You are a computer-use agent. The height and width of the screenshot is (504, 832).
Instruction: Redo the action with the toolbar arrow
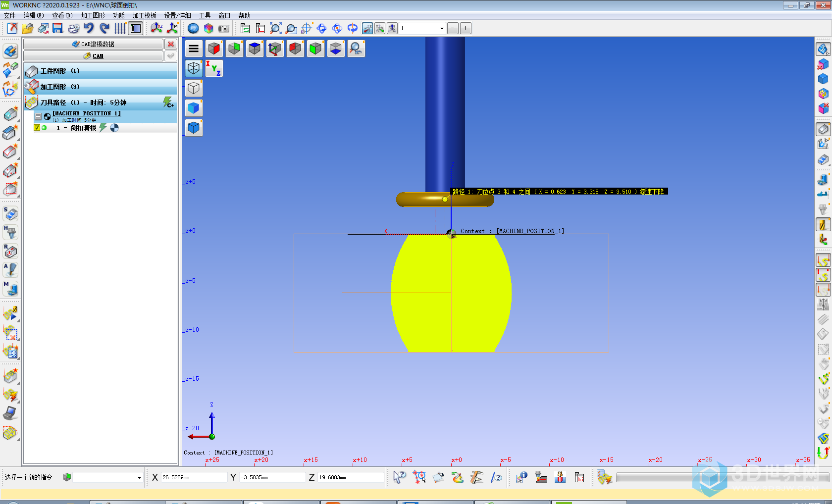click(104, 28)
